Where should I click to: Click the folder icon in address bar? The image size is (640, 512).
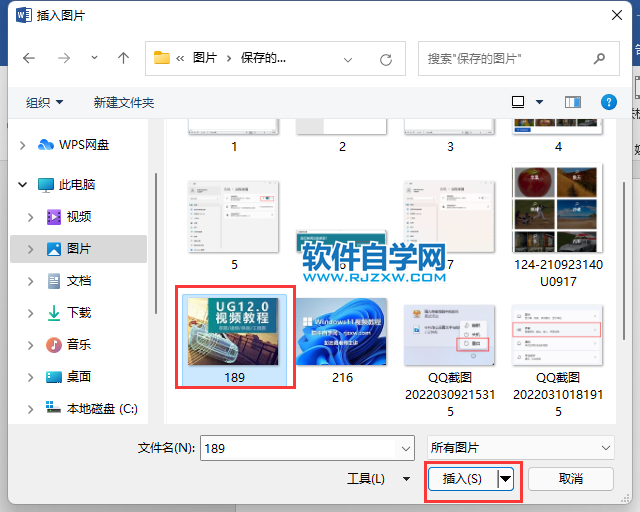(x=162, y=58)
